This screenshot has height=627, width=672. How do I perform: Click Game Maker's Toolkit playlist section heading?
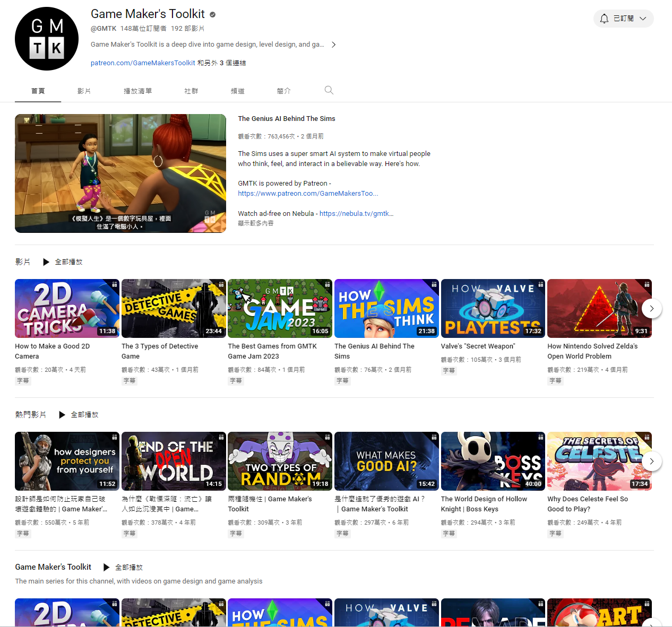tap(53, 567)
